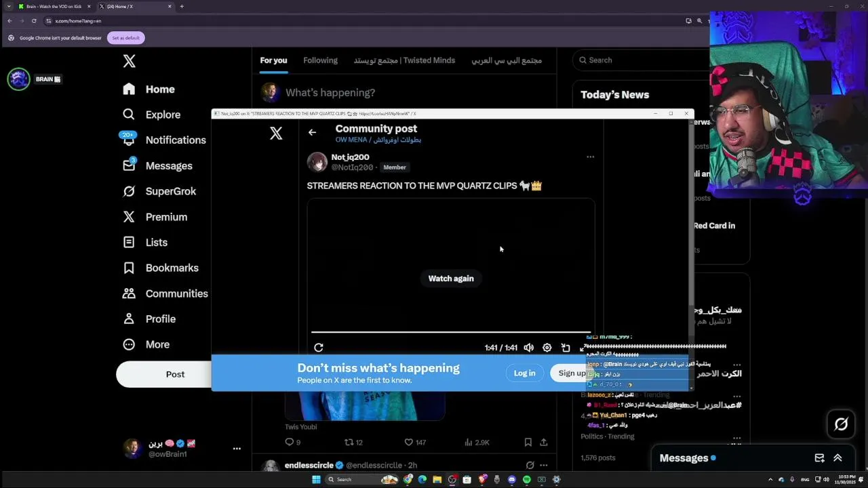Go back with the Community post arrow
Image resolution: width=868 pixels, height=488 pixels.
coord(312,132)
